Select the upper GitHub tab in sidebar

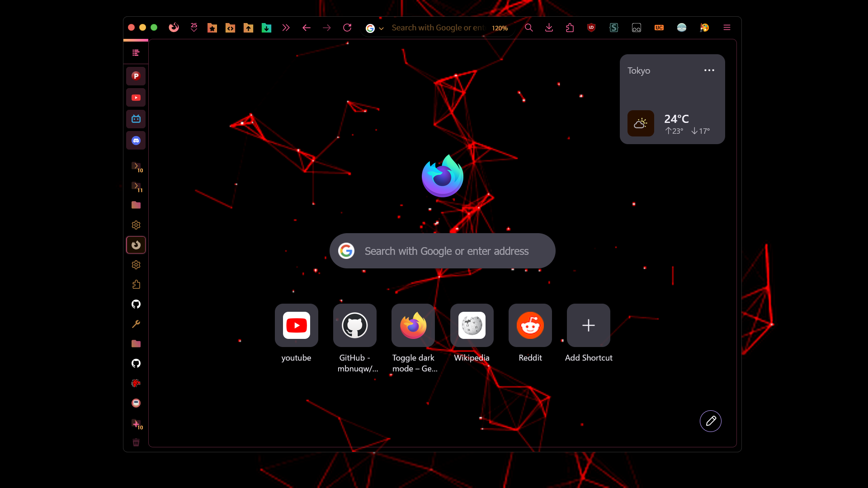[136, 304]
